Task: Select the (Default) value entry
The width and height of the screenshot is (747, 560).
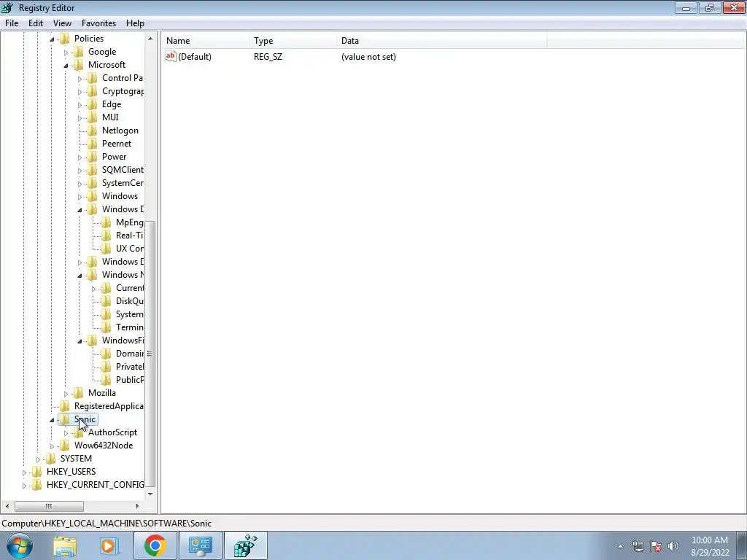Action: coord(194,57)
